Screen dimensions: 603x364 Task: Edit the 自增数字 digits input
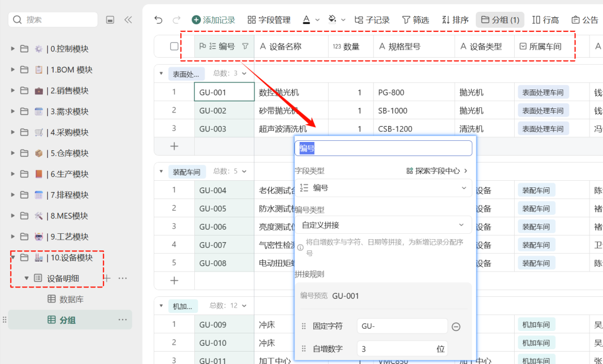coord(402,349)
